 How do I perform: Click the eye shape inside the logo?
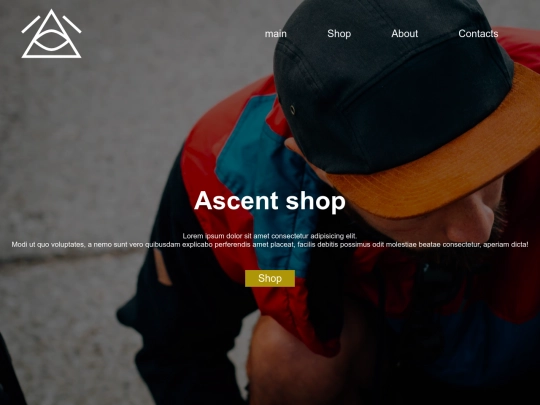[x=52, y=40]
